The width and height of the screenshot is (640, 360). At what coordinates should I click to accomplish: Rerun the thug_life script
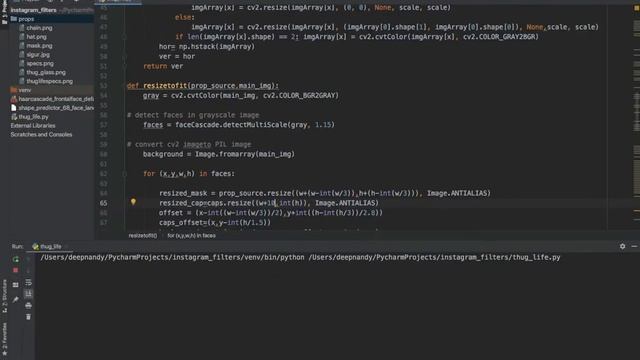(16, 259)
